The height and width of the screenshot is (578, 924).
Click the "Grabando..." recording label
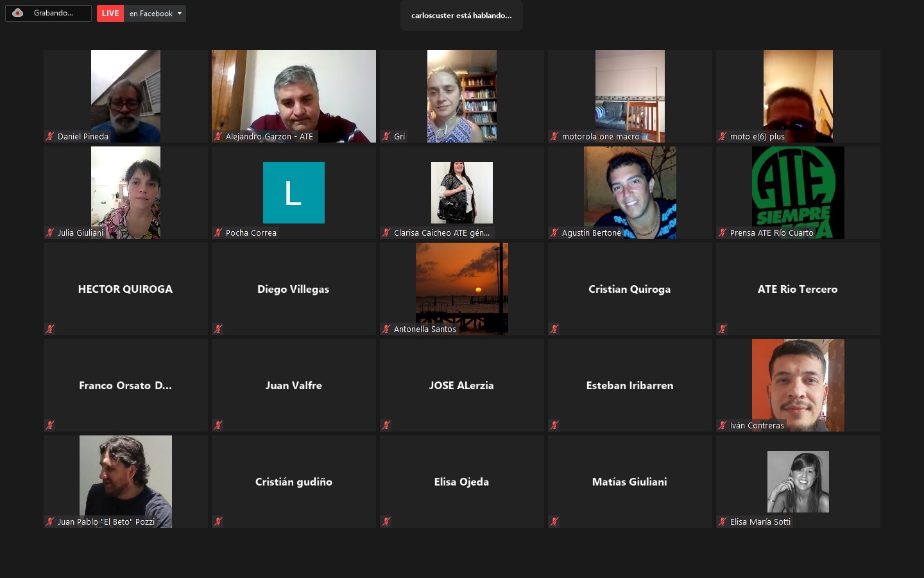point(53,13)
